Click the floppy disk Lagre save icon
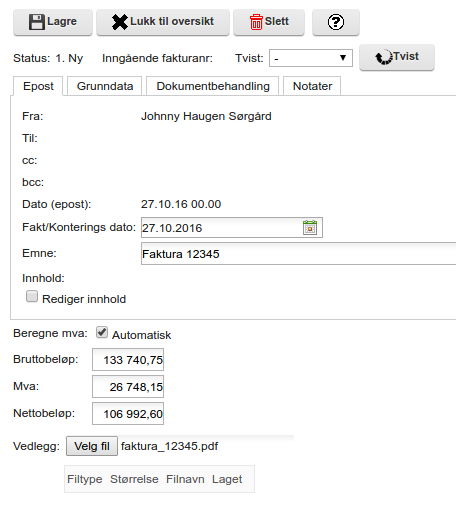Viewport: 456px width, 521px height. pos(37,22)
